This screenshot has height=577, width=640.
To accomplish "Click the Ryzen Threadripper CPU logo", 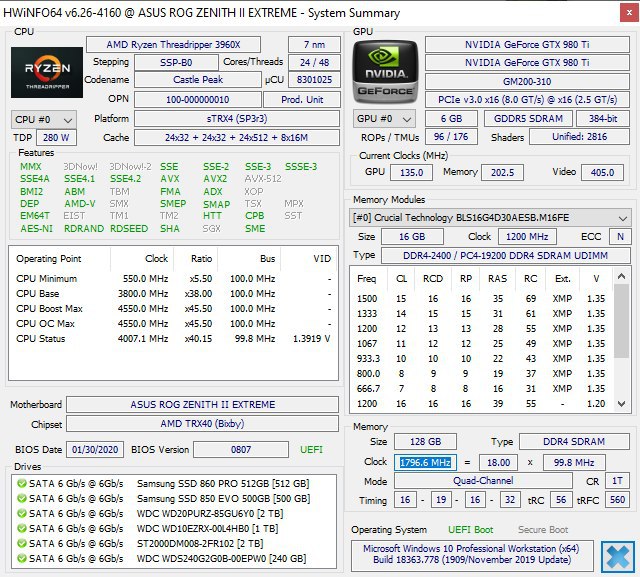I will [47, 72].
